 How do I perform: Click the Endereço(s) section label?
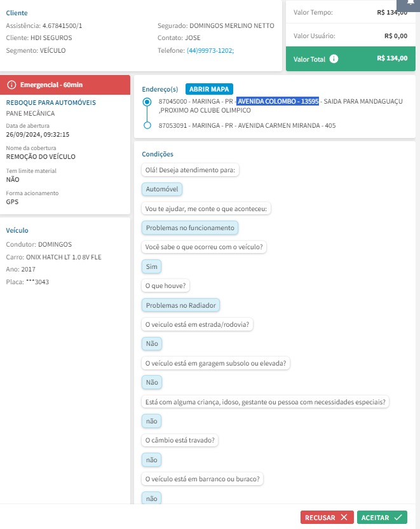(x=159, y=90)
